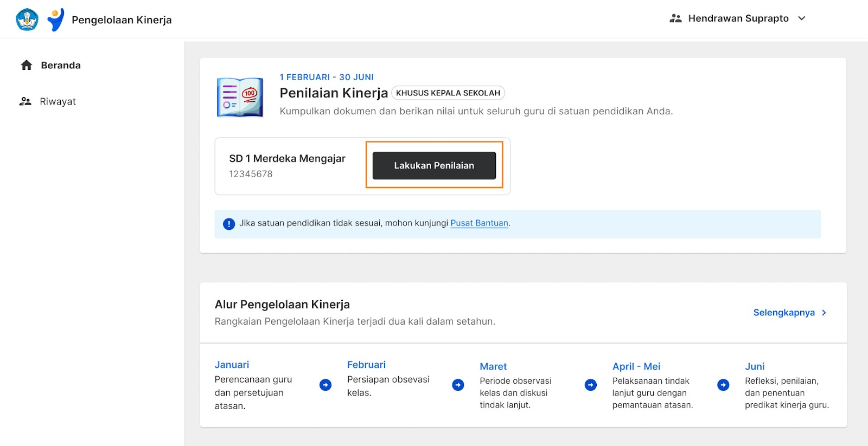This screenshot has width=868, height=446.
Task: Click the arrow icon after April - Mei step
Action: [x=723, y=385]
